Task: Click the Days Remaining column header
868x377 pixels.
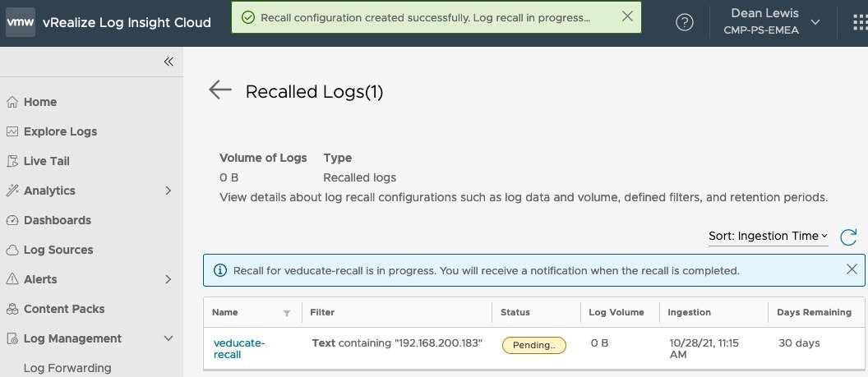Action: coord(814,312)
